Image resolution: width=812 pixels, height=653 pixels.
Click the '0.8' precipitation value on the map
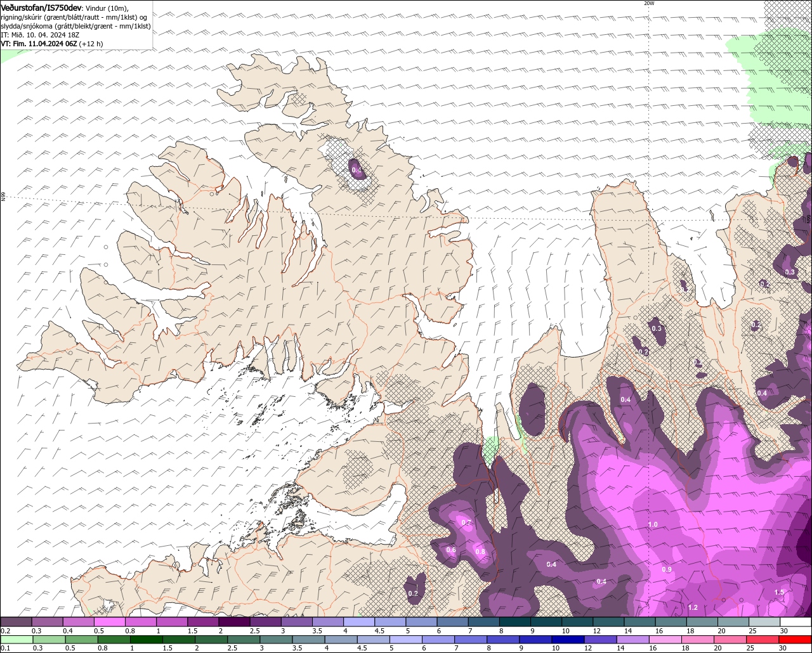coord(480,552)
